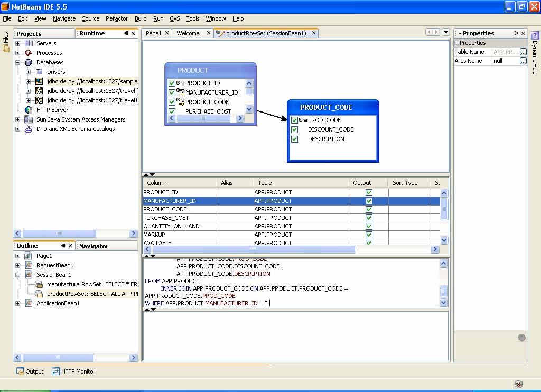Click the Runtime panel horizontal scrollbar thumb
This screenshot has height=392, width=541.
pyautogui.click(x=59, y=234)
